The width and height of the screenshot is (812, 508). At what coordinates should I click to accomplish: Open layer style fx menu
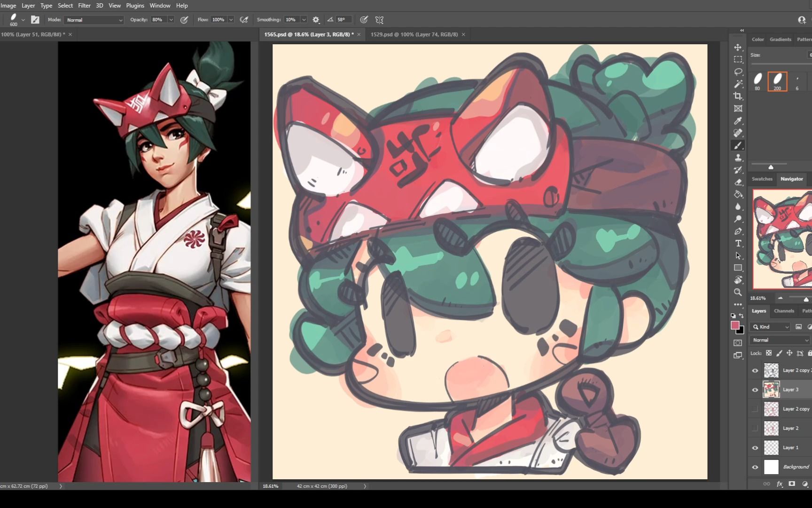(x=780, y=484)
